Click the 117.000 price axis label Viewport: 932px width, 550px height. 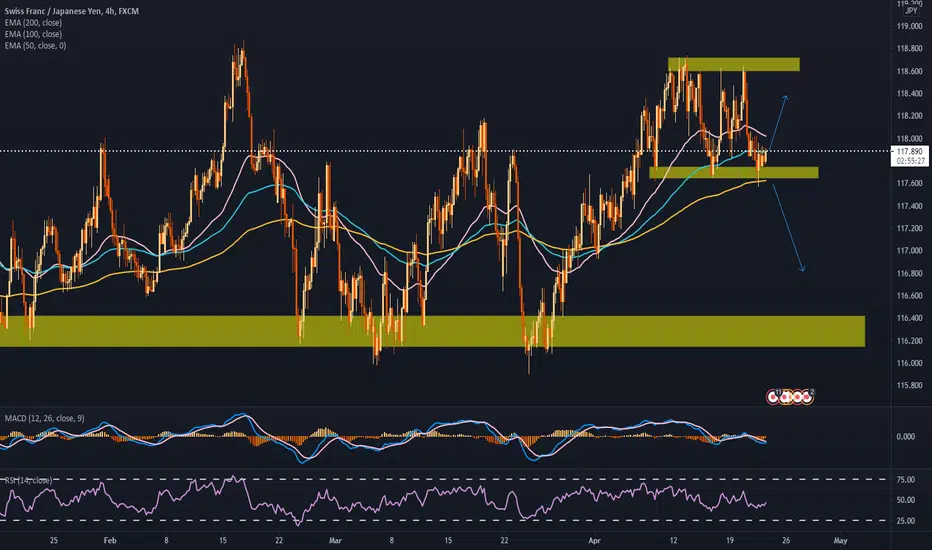coord(909,250)
